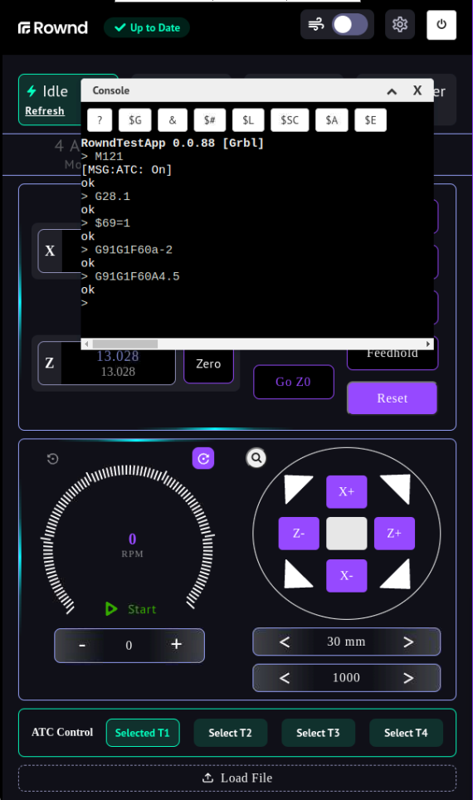
Task: Send the $G console shortcut command
Action: click(x=135, y=120)
